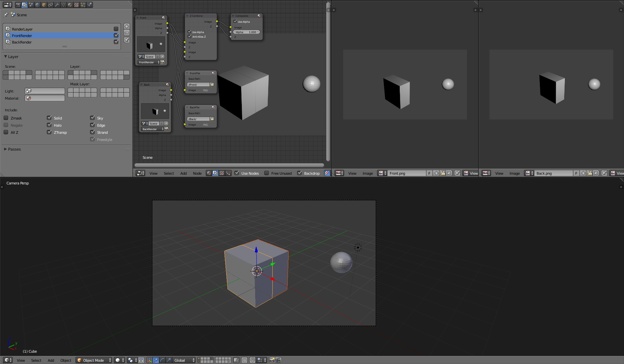The height and width of the screenshot is (364, 624).
Task: Click the node editor horizontal scrollbar
Action: click(229, 165)
